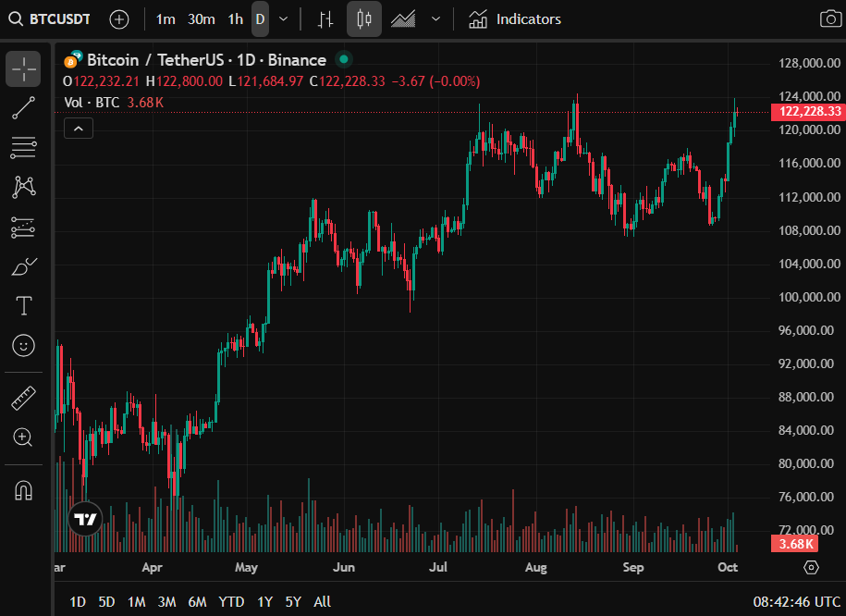The width and height of the screenshot is (846, 616).
Task: Switch to the 6M date range
Action: 197,601
